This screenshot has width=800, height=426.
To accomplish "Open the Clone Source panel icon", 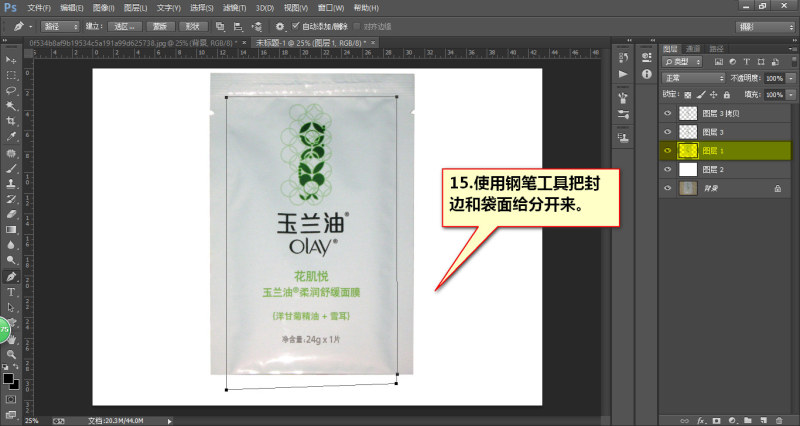I will [623, 137].
